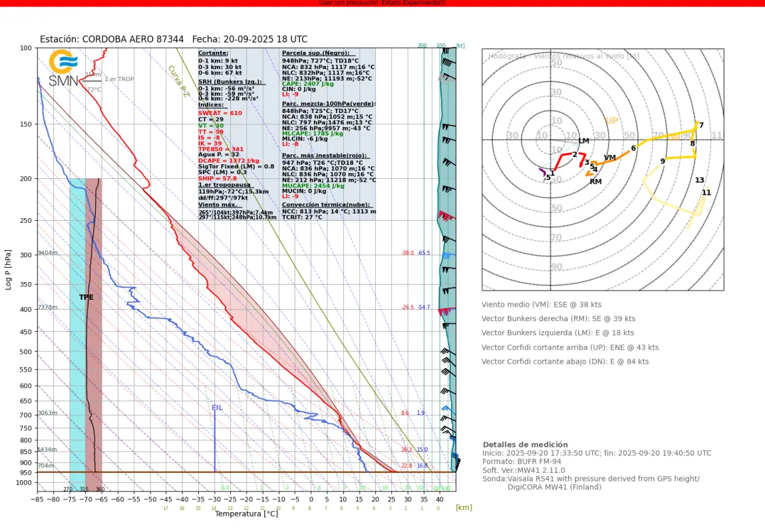Click the TPE label on sounding
This screenshot has height=532, width=765.
pos(86,297)
